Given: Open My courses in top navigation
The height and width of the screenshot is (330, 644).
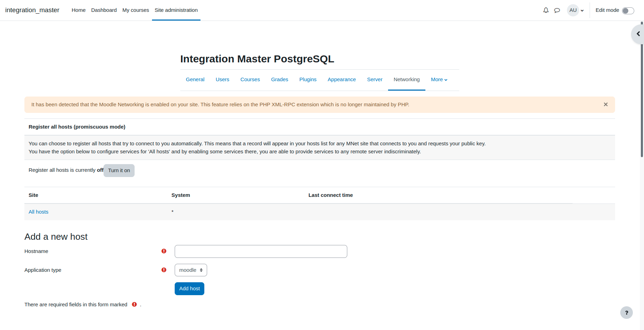Looking at the screenshot, I should pos(136,10).
